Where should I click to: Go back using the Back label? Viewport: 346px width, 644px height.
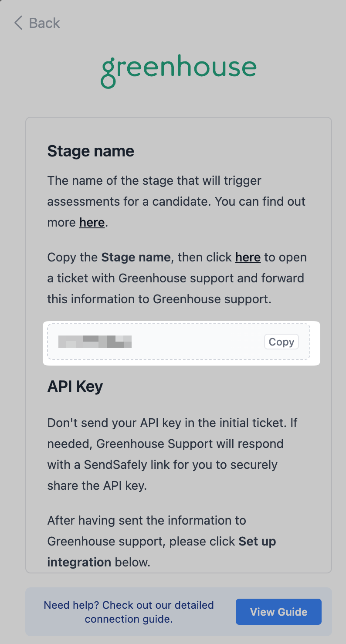[44, 23]
